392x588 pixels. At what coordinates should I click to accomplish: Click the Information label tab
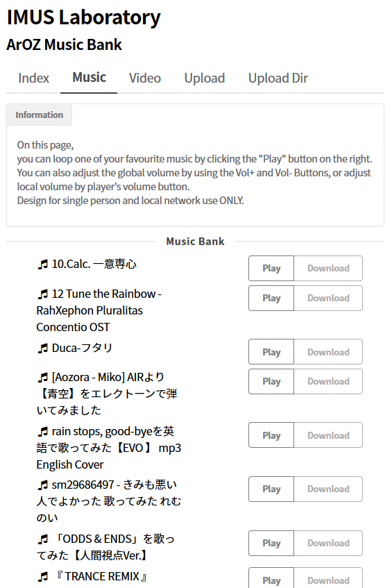[39, 115]
